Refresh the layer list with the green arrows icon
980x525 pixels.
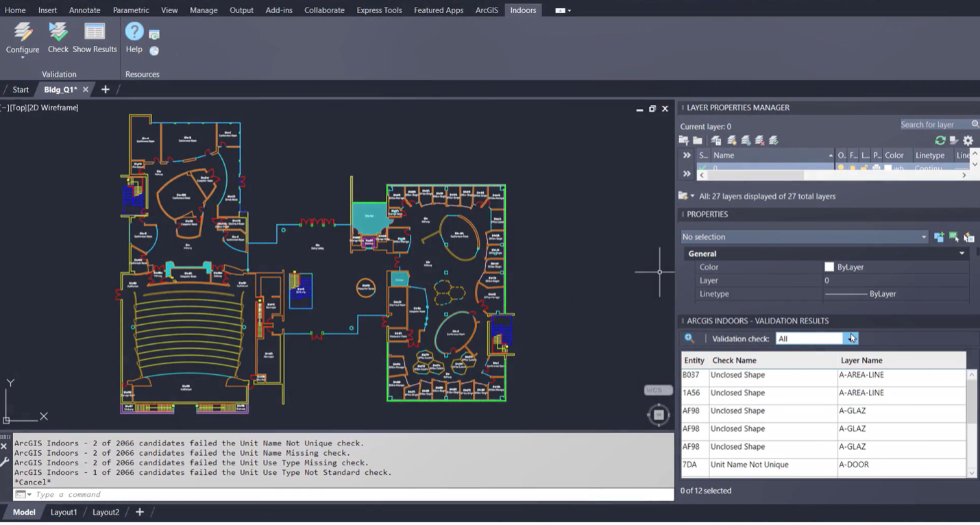click(x=940, y=140)
